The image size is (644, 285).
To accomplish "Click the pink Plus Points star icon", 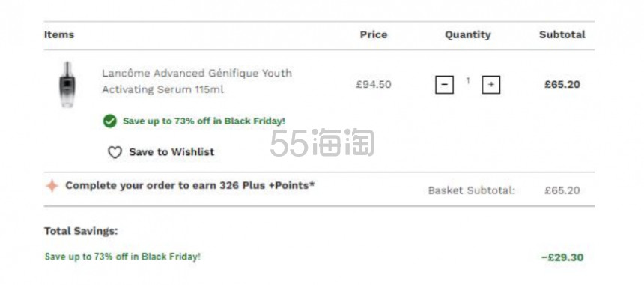I will (x=52, y=186).
